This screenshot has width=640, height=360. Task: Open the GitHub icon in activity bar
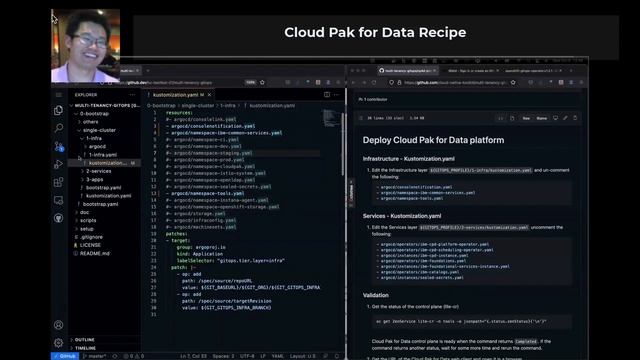click(58, 218)
